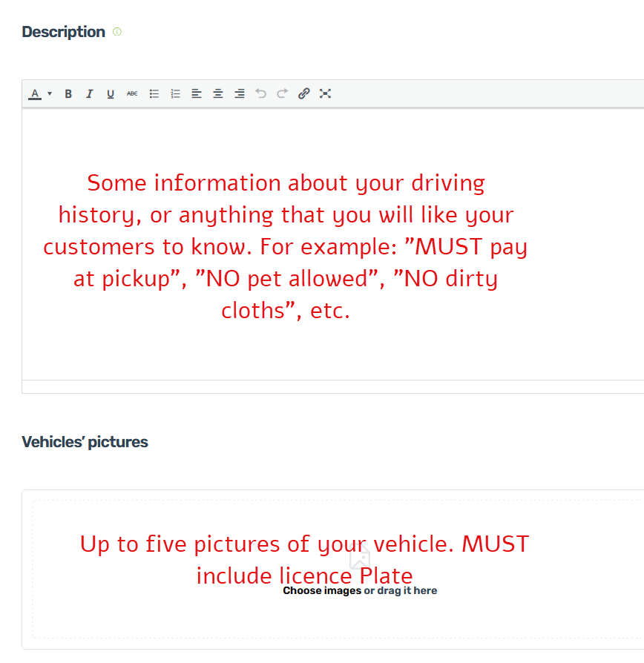
Task: Underline the selected description text
Action: (x=111, y=93)
